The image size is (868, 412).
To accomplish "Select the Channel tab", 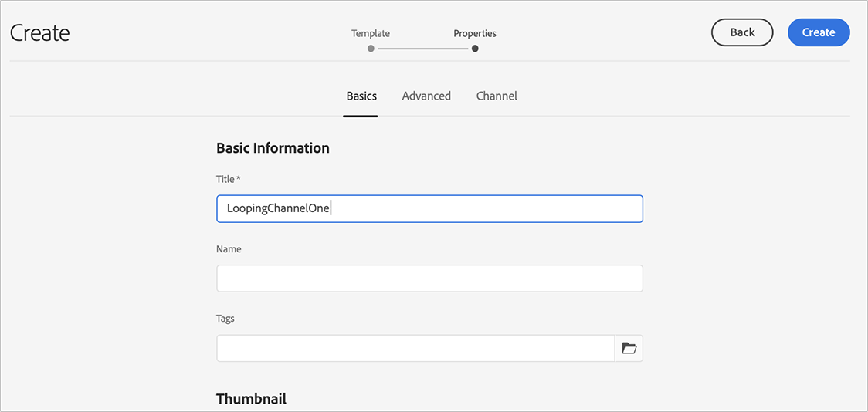I will [497, 96].
